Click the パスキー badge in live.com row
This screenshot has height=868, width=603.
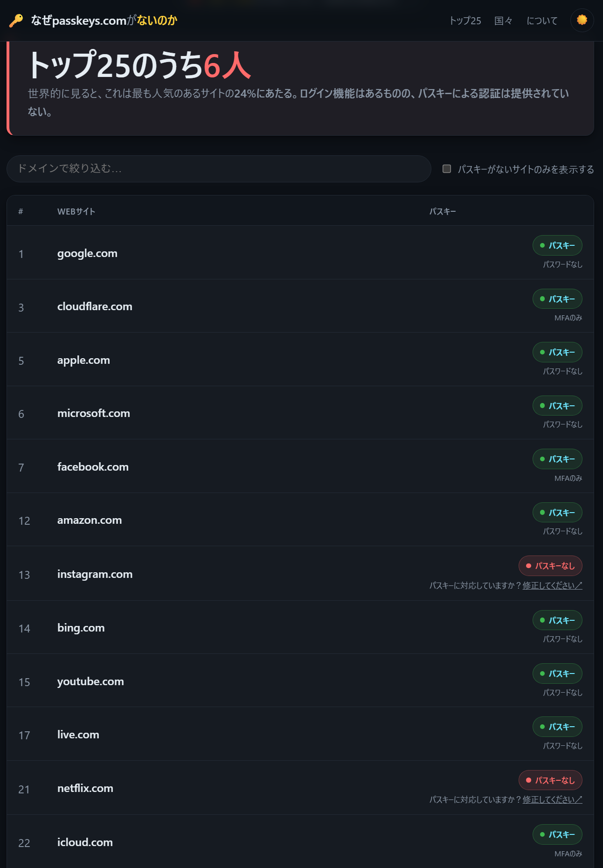pos(557,727)
